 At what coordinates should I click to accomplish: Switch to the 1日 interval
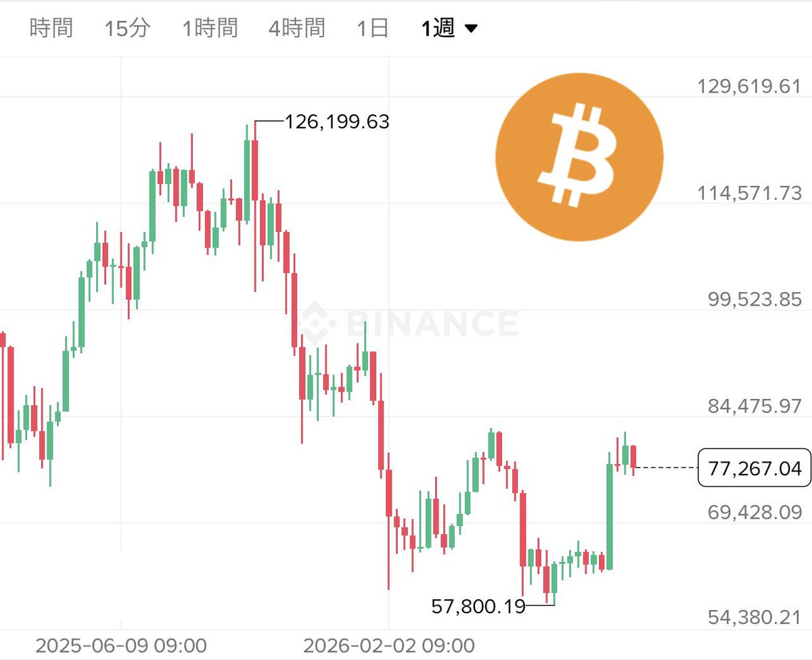[x=372, y=28]
